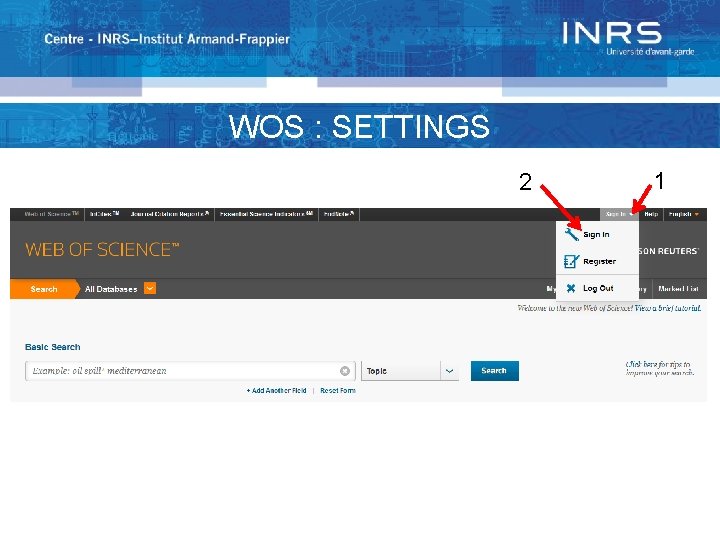
Task: Open the InCites top bar tab
Action: (104, 214)
